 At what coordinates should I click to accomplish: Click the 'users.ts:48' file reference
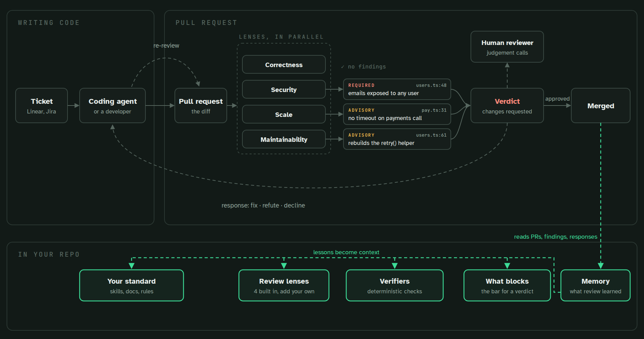point(431,85)
